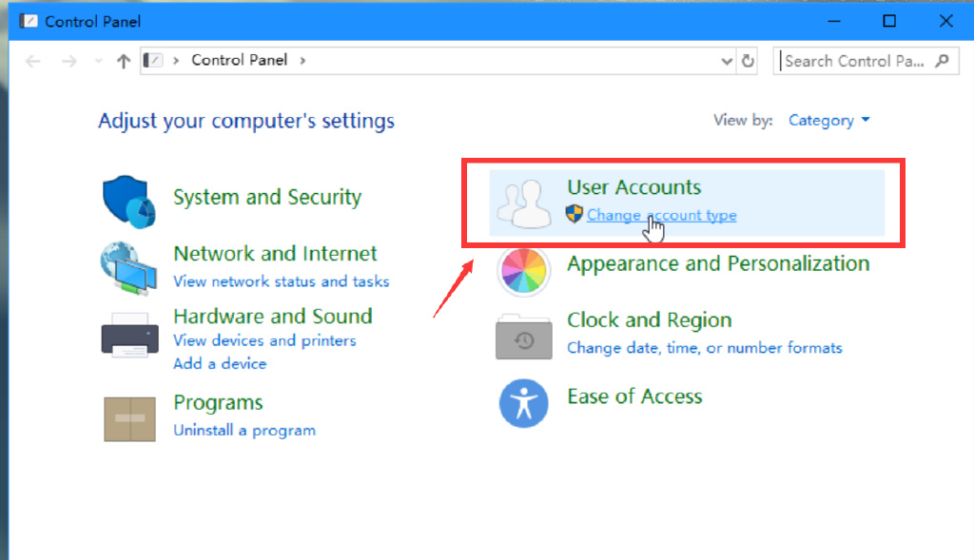Open the Ease of Access icon

tap(523, 403)
